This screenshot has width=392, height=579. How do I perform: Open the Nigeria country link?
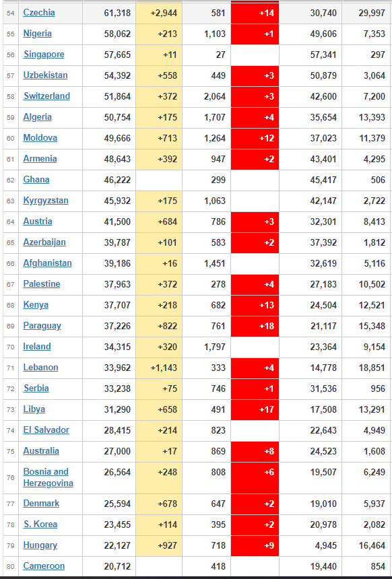pyautogui.click(x=37, y=34)
